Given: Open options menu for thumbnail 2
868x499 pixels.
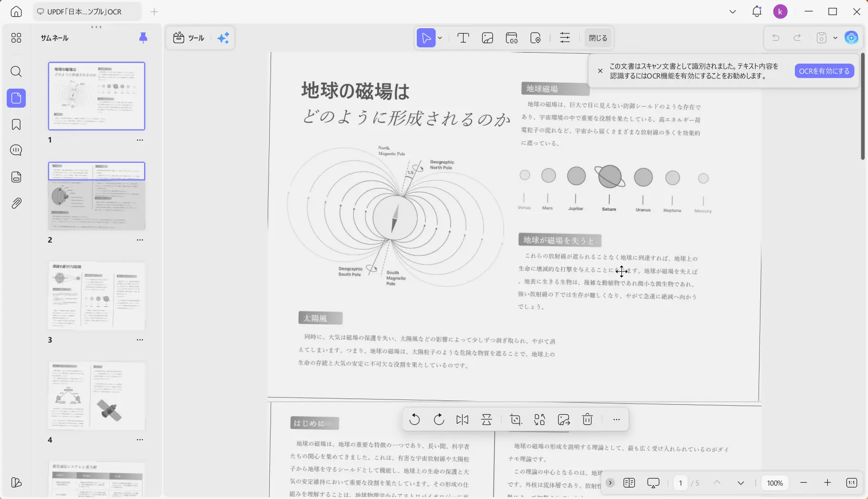Looking at the screenshot, I should pyautogui.click(x=140, y=240).
